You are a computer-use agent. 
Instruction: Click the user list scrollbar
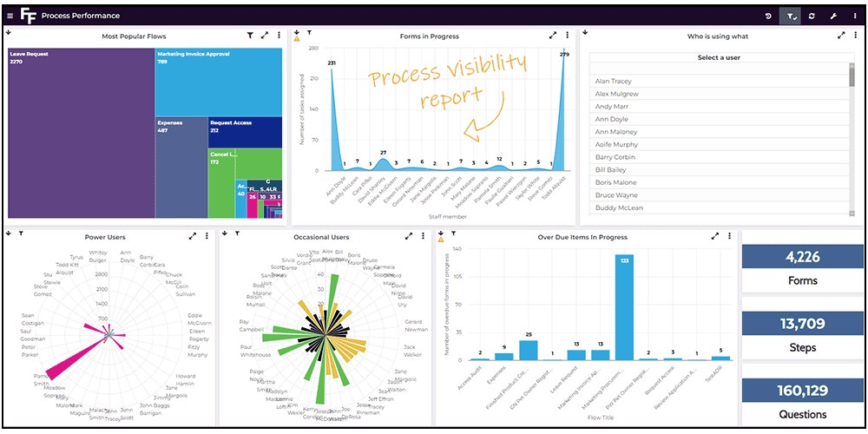[x=853, y=130]
